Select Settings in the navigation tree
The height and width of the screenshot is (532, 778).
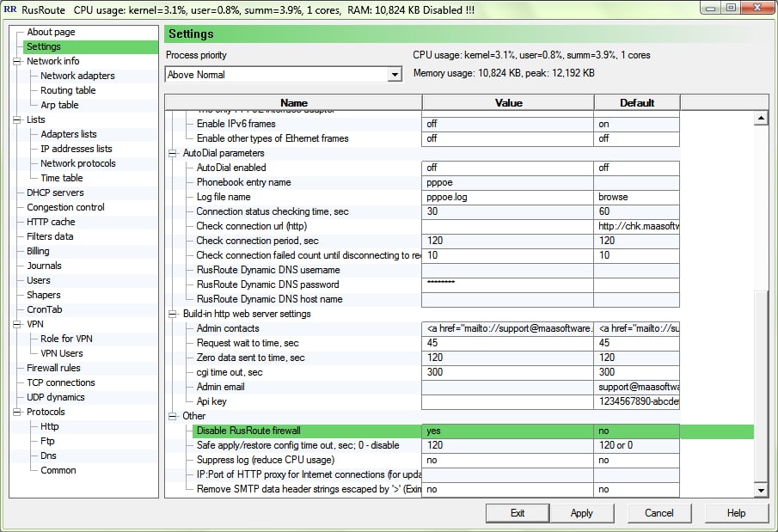[44, 46]
